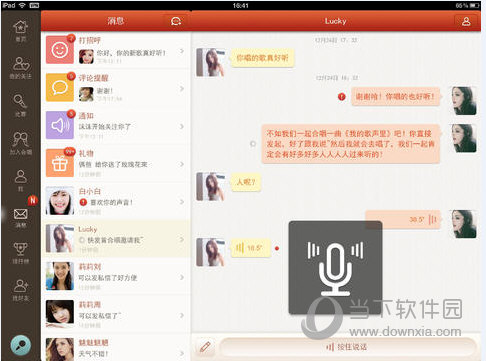Open the home (首页) icon in the sidebar
This screenshot has height=361, width=486.
21,27
